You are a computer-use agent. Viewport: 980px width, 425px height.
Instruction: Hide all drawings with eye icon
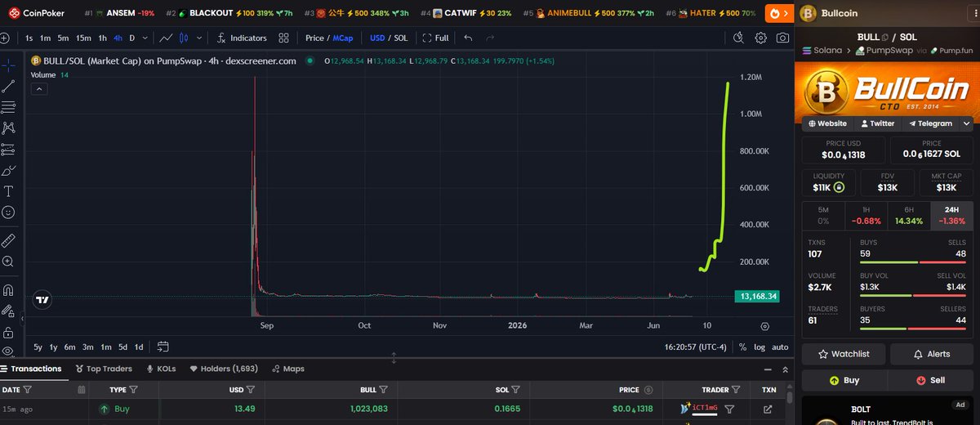(x=9, y=351)
